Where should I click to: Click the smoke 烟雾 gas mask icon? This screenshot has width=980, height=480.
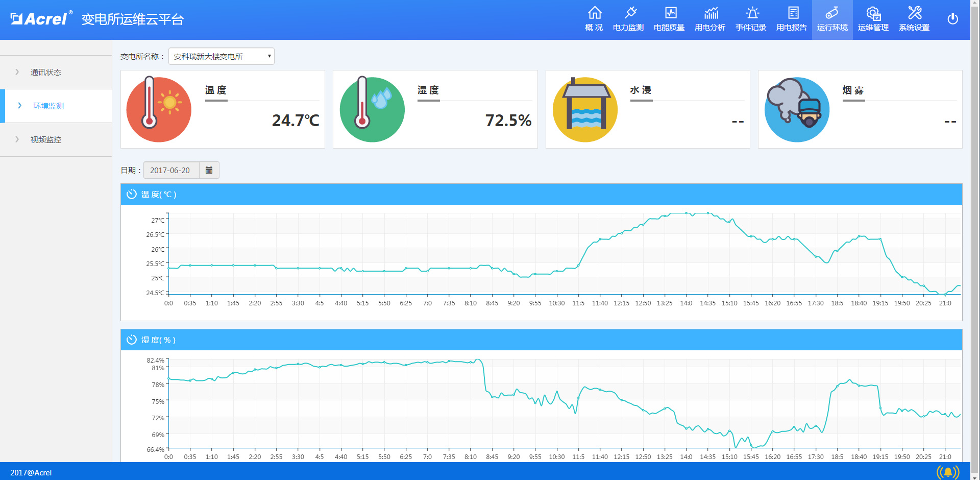797,109
